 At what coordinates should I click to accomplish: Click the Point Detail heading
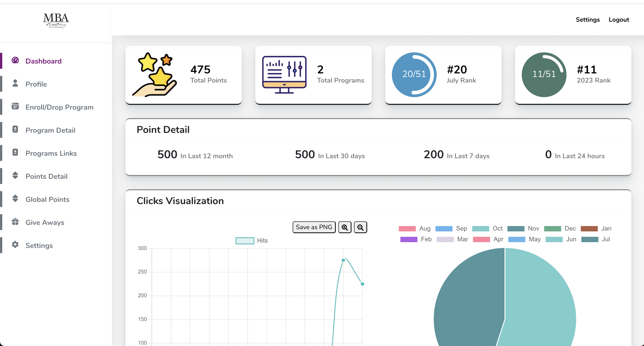(x=163, y=130)
